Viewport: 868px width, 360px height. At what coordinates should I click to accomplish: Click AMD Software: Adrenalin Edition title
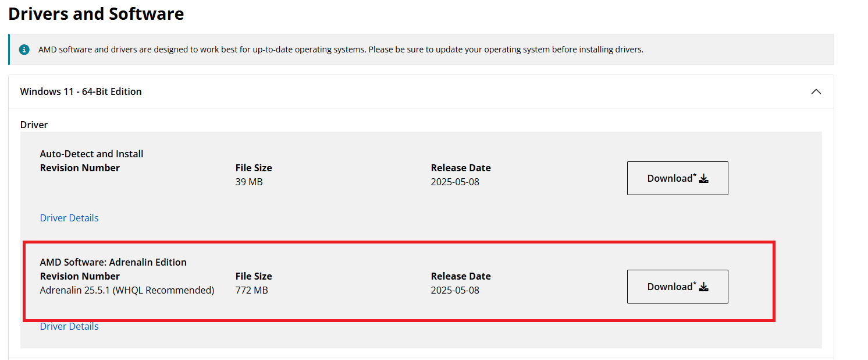click(x=113, y=262)
